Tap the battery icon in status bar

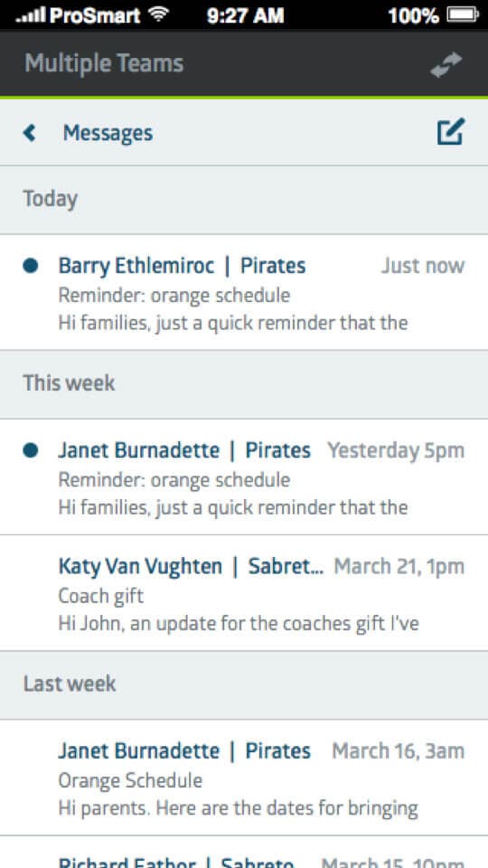[x=463, y=14]
